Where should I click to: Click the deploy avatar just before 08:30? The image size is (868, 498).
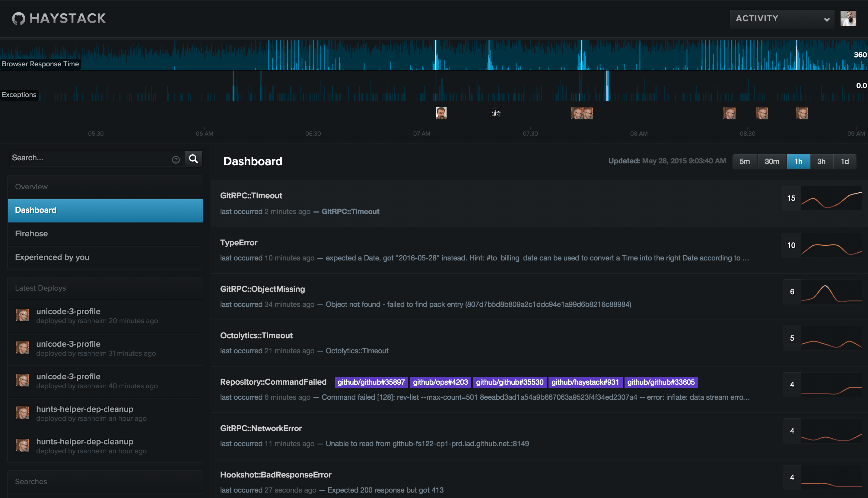(730, 113)
